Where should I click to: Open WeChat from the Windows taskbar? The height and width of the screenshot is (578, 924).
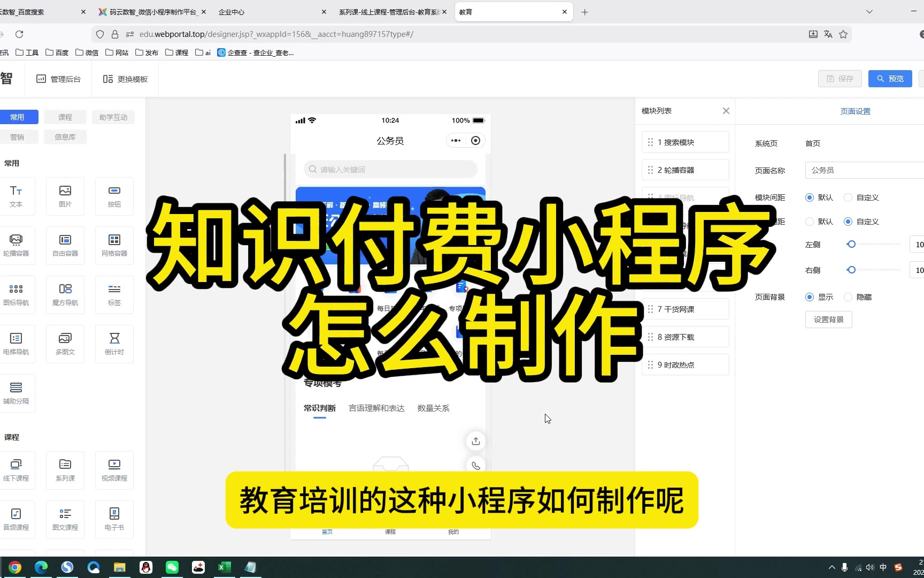[172, 567]
